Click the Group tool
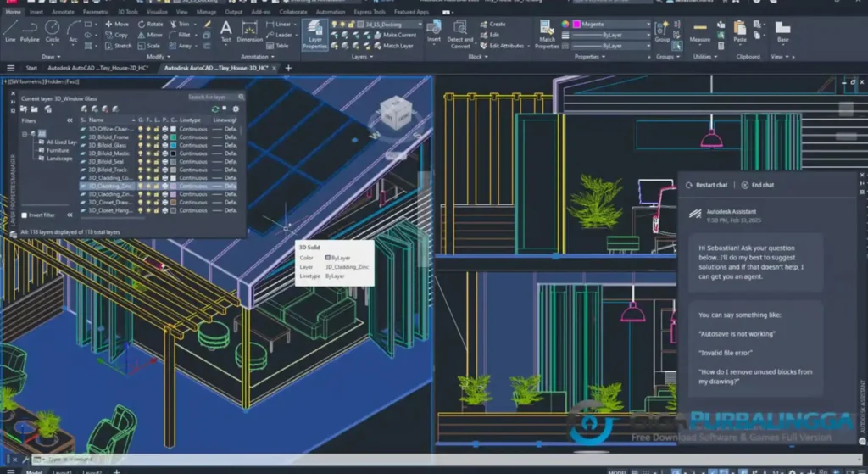The image size is (868, 474). click(662, 31)
